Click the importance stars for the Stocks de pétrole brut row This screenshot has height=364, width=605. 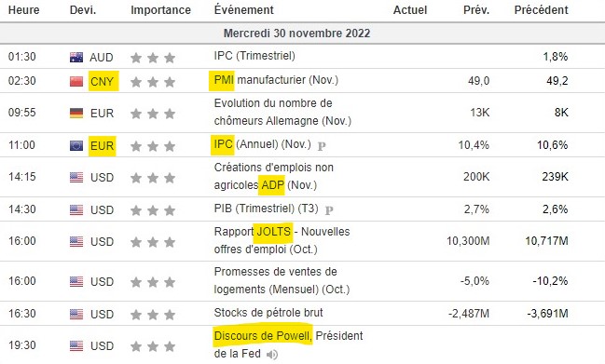pos(153,315)
